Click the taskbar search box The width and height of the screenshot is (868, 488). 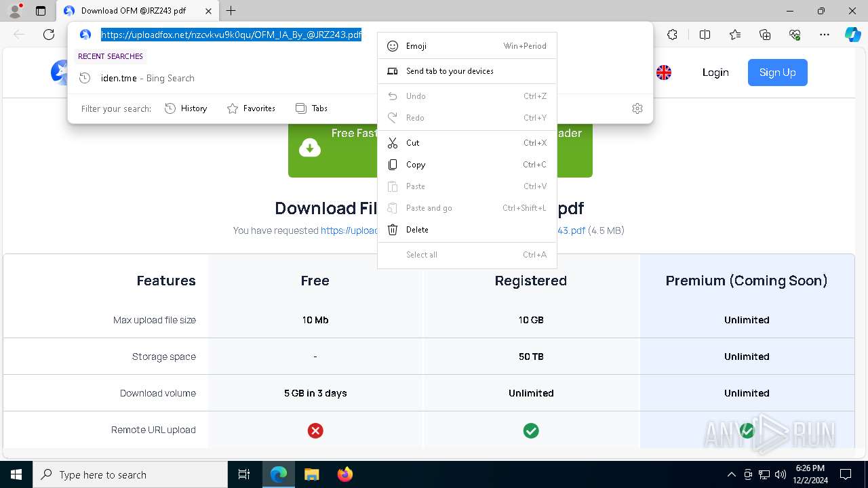[130, 474]
